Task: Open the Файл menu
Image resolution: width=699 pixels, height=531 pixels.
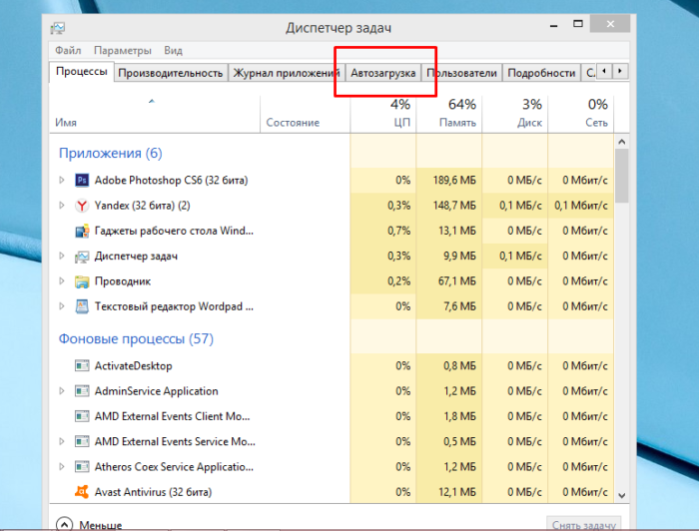Action: tap(68, 50)
